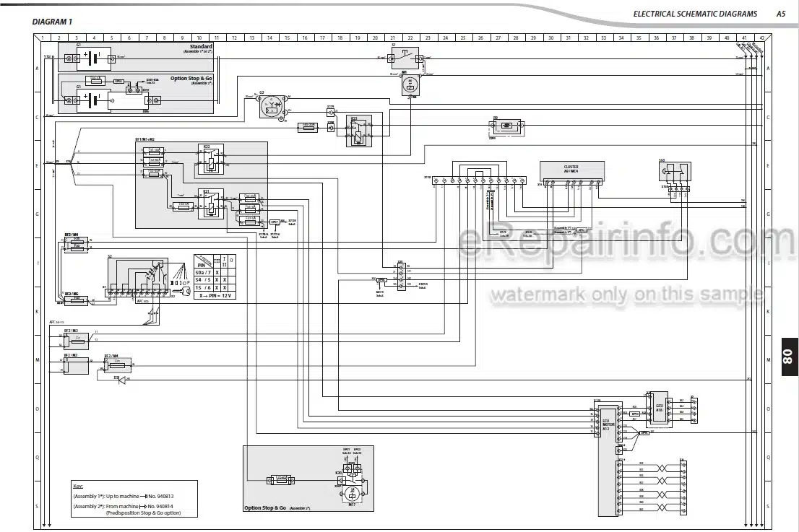Screen dimensions: 799x532
Task: Click column number 21 in the top ruler
Action: pos(393,38)
